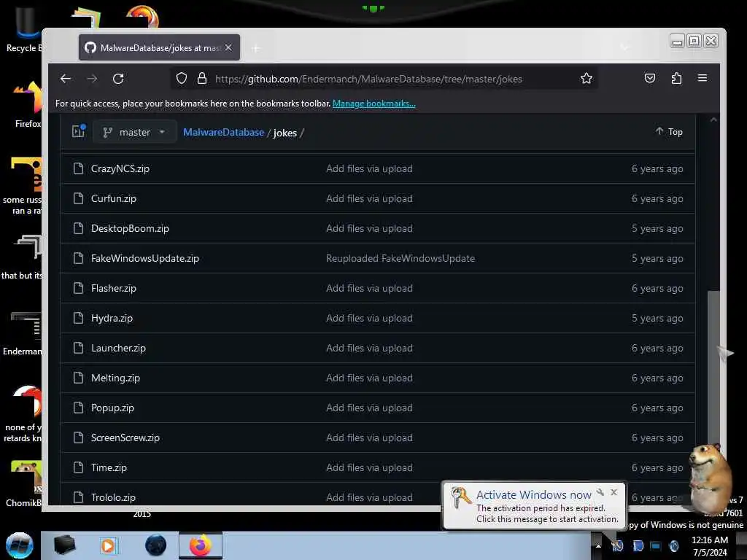Open the Firefox hamburger menu

pyautogui.click(x=703, y=78)
